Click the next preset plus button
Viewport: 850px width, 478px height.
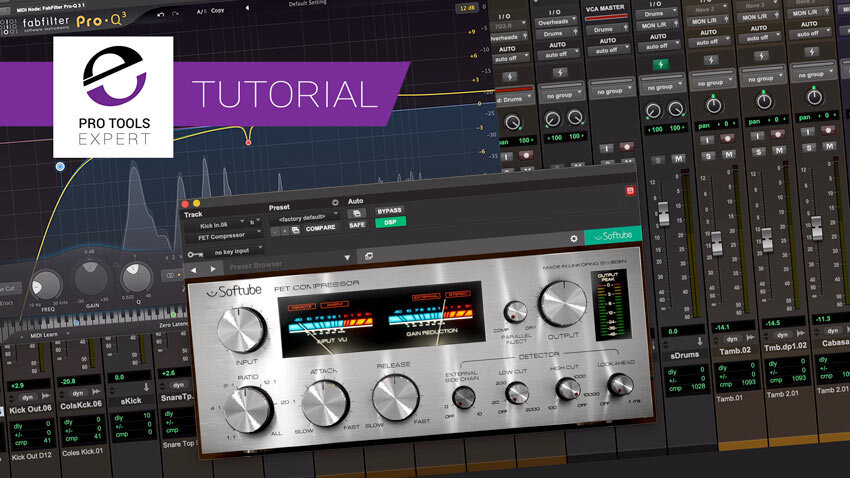[x=285, y=231]
